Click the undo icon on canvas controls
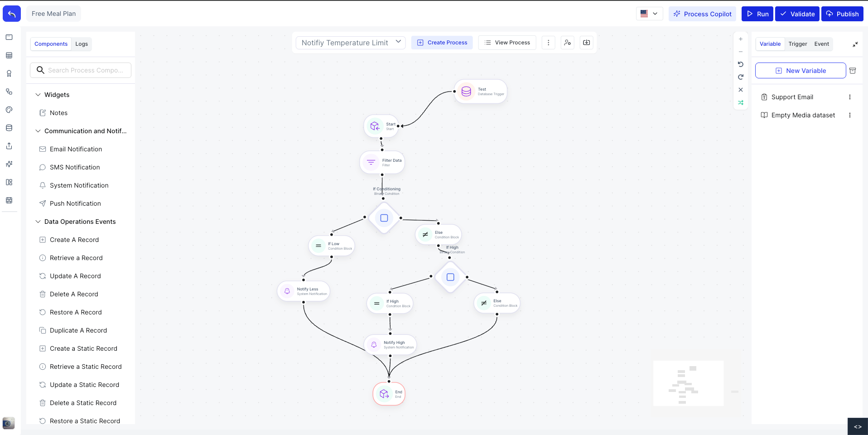The width and height of the screenshot is (868, 435). 741,64
